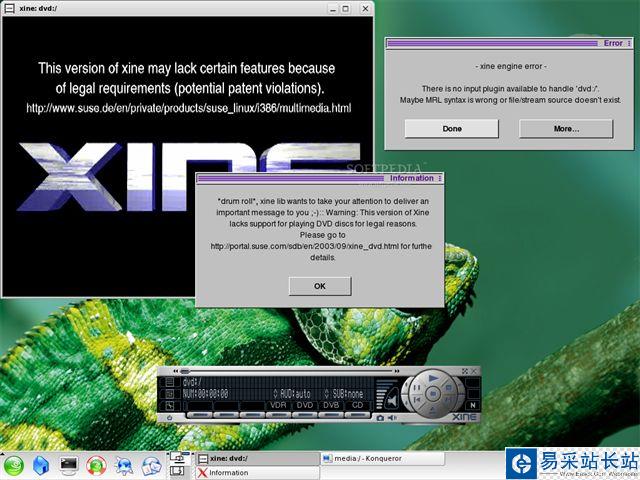Click OK in the Information dialog
640x480 pixels.
point(320,286)
